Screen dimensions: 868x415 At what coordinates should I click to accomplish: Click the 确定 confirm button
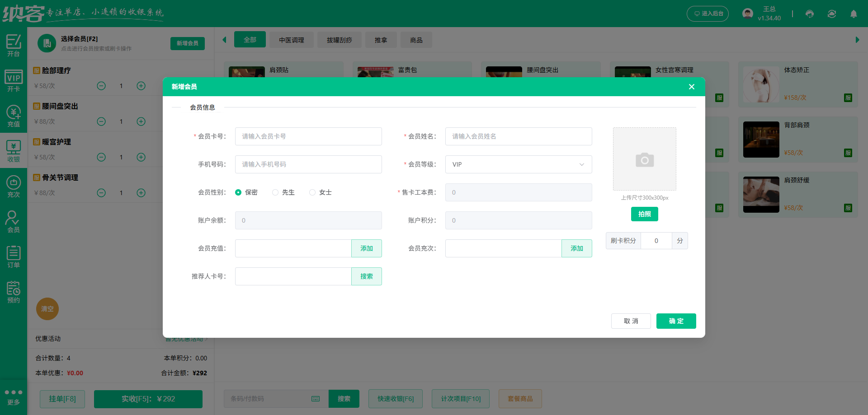click(676, 321)
